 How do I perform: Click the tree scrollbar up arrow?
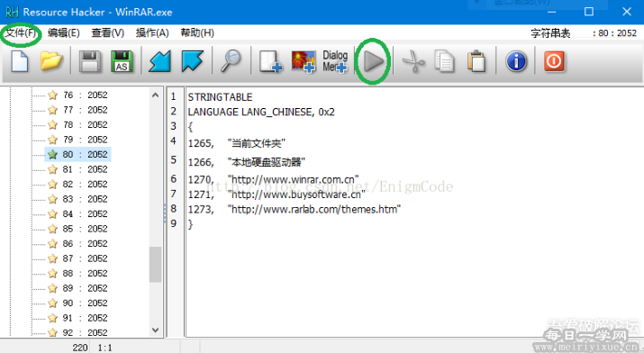point(155,95)
